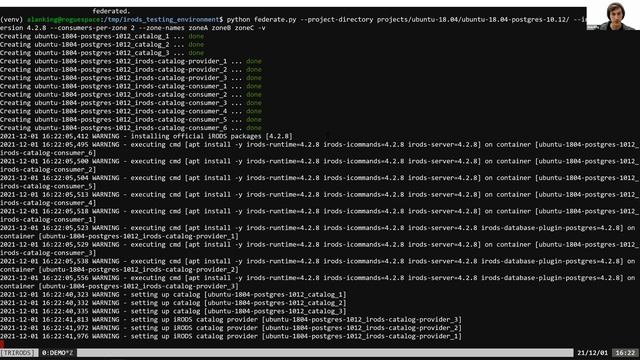
Task: Click the '(venv)' prompt prefix
Action: 11,20
